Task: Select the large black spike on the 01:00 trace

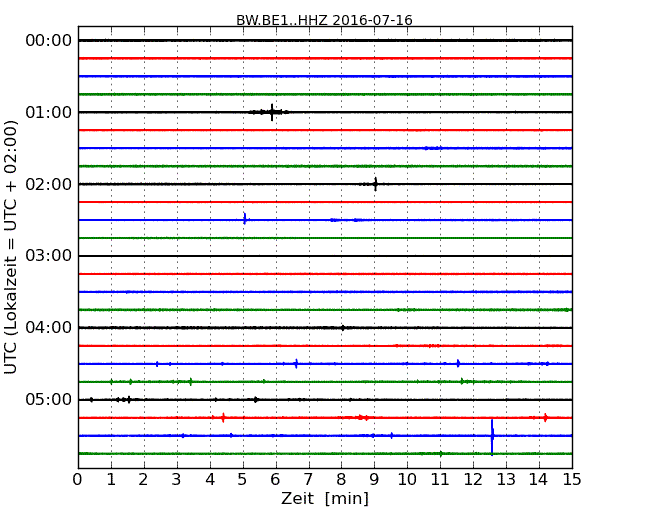Action: pyautogui.click(x=272, y=112)
